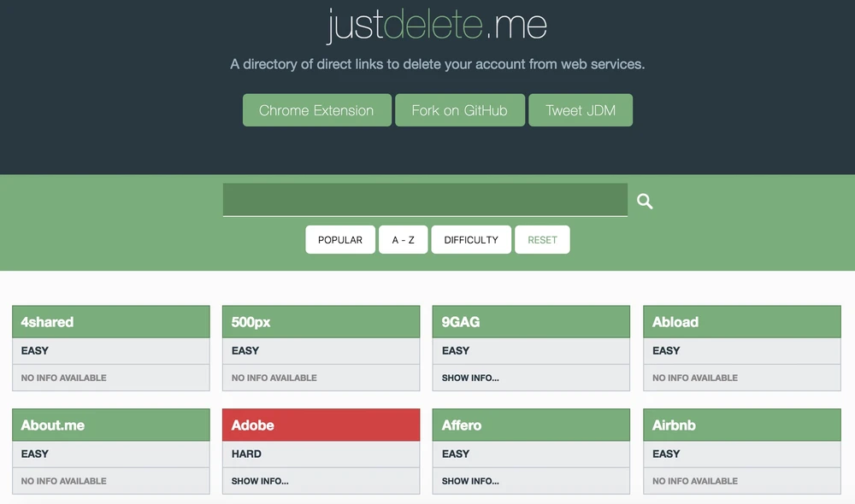Expand Show Info for Adobe
Screen dimensions: 855x504
click(x=260, y=481)
